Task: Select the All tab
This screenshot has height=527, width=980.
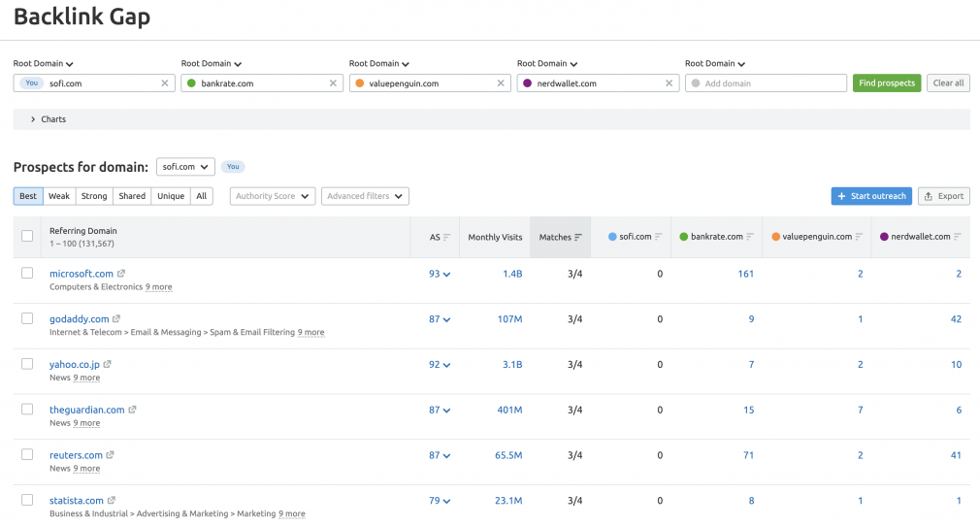Action: pos(201,196)
